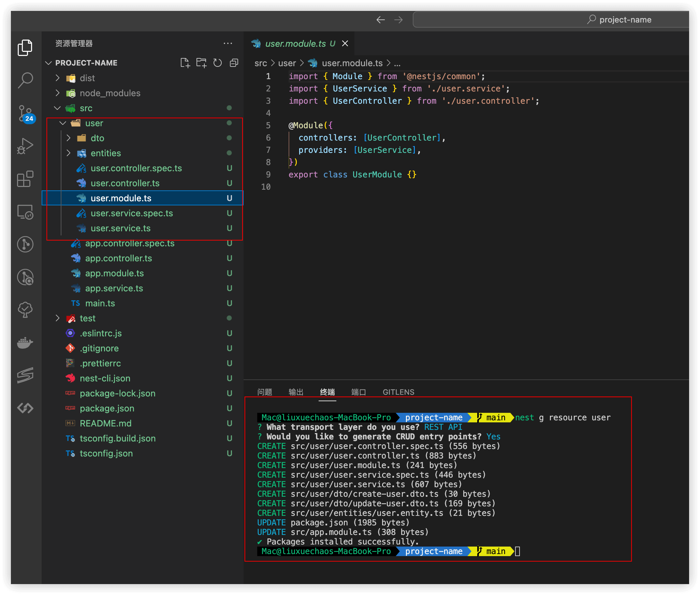Screen dimensions: 700x595
Task: Refresh the explorer file tree
Action: pyautogui.click(x=217, y=63)
